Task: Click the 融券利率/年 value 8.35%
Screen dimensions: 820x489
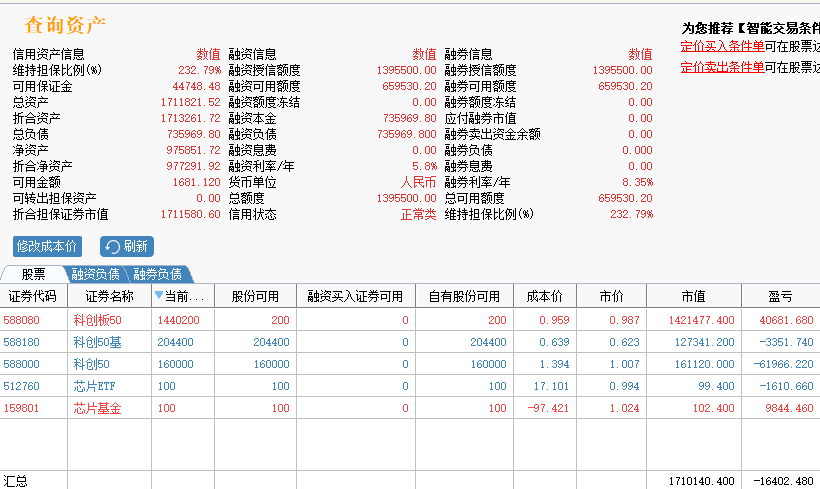Action: (637, 183)
